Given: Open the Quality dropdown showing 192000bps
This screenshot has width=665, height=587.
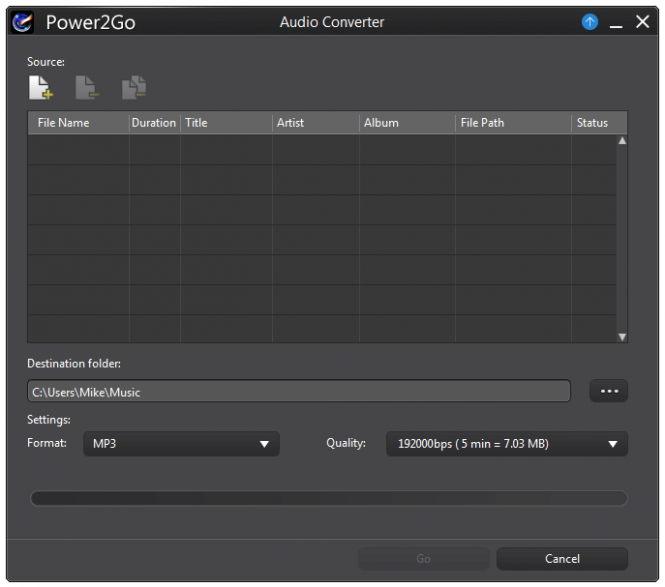Looking at the screenshot, I should click(x=507, y=444).
